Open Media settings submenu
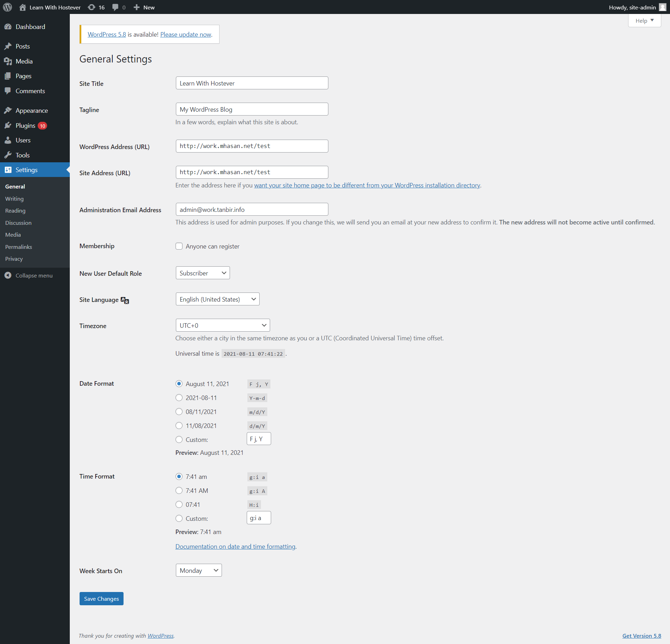 (x=13, y=235)
